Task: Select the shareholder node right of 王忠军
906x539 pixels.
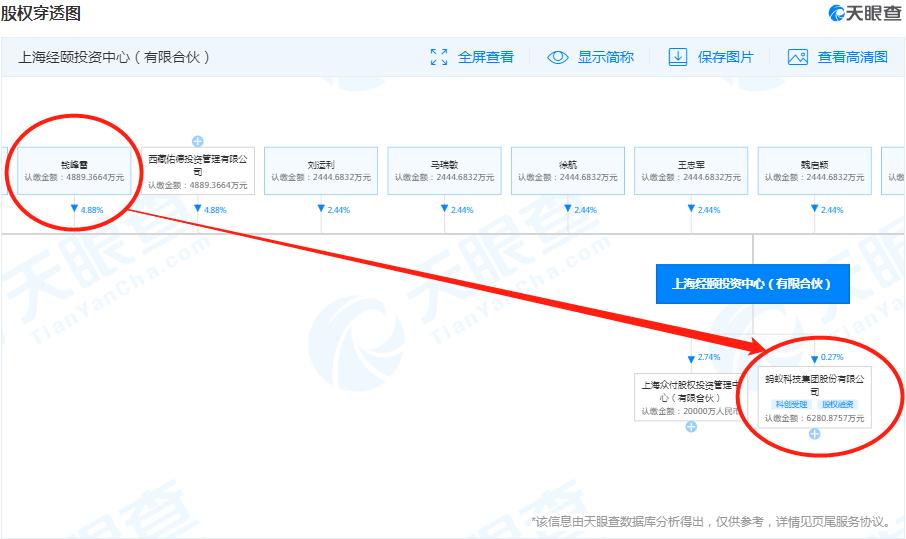Action: pyautogui.click(x=815, y=170)
